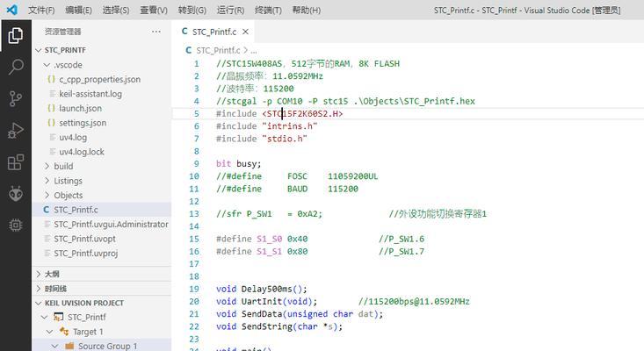Open the 运行(R) menu
644x351 pixels.
tap(230, 10)
